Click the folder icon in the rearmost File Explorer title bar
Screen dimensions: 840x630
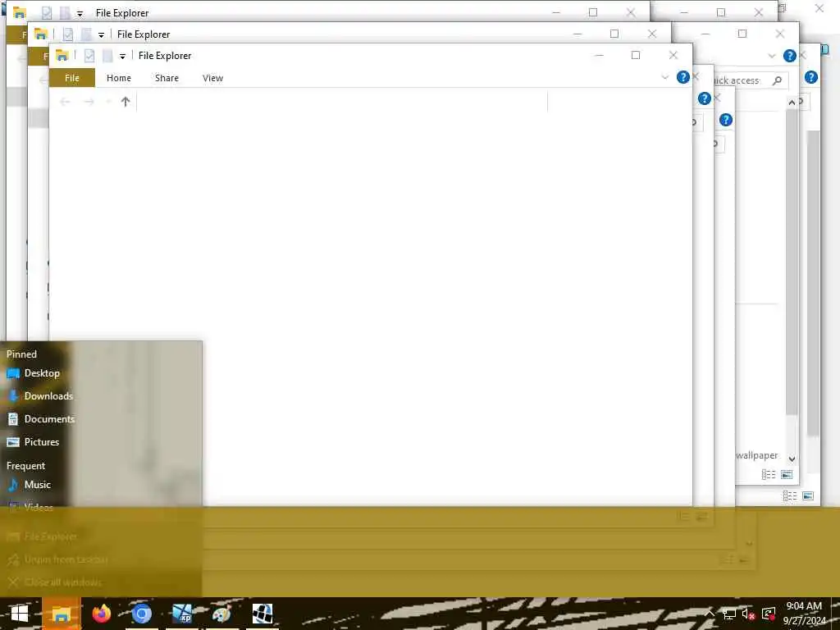tap(20, 12)
